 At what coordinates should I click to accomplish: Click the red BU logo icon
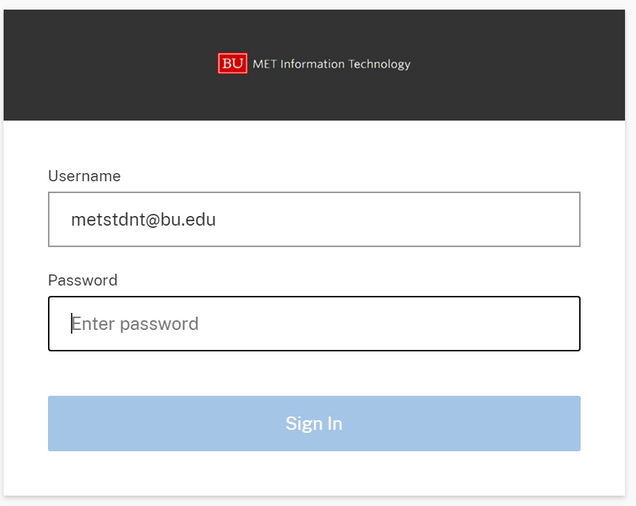click(x=232, y=64)
